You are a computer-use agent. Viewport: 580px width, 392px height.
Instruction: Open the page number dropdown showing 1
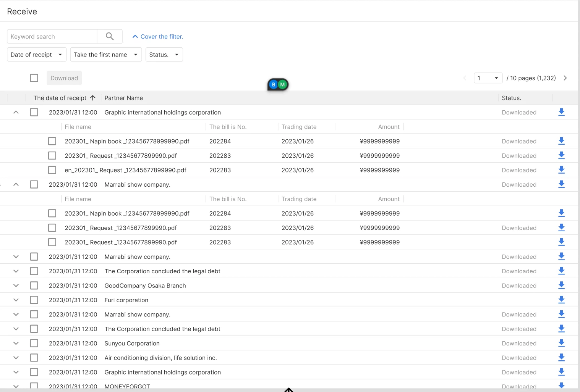488,78
